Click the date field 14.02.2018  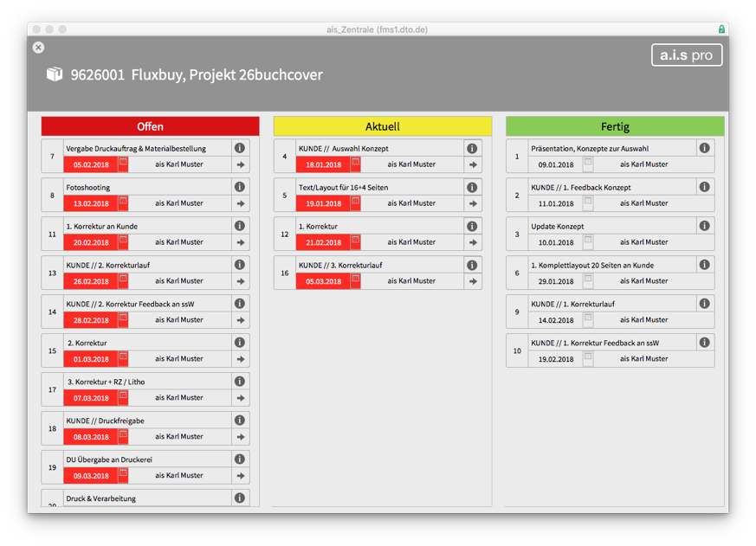pyautogui.click(x=556, y=320)
